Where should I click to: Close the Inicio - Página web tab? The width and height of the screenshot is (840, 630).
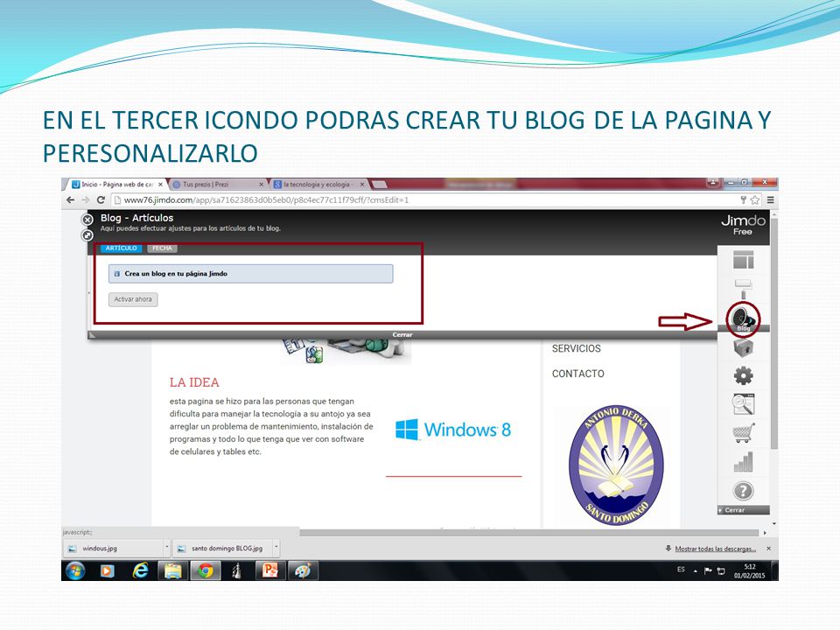point(160,185)
